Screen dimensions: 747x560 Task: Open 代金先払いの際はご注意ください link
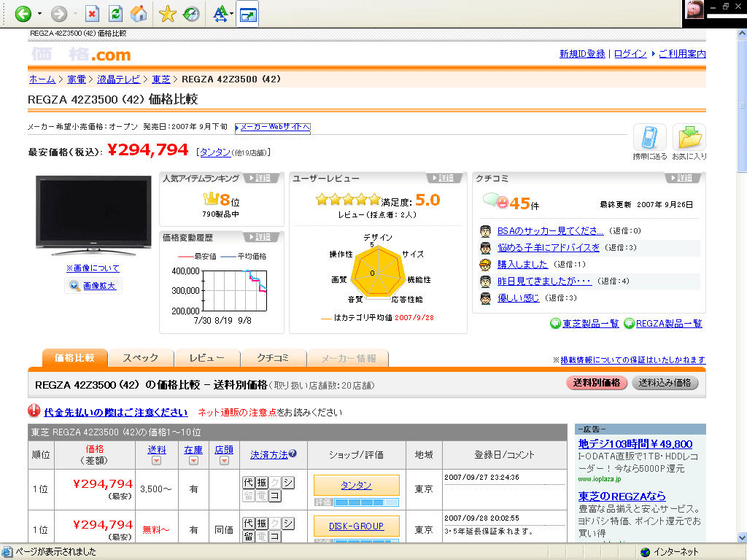[116, 413]
